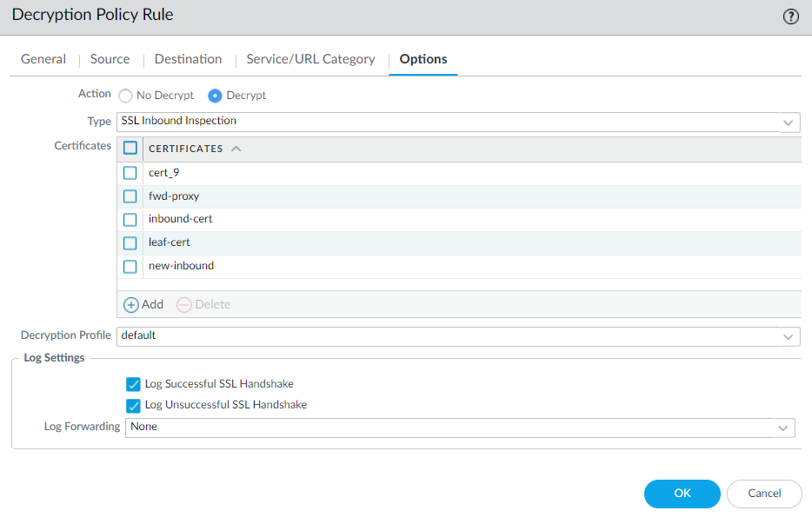Open the Service/URL Category tab
Image resolution: width=812 pixels, height=524 pixels.
tap(310, 59)
